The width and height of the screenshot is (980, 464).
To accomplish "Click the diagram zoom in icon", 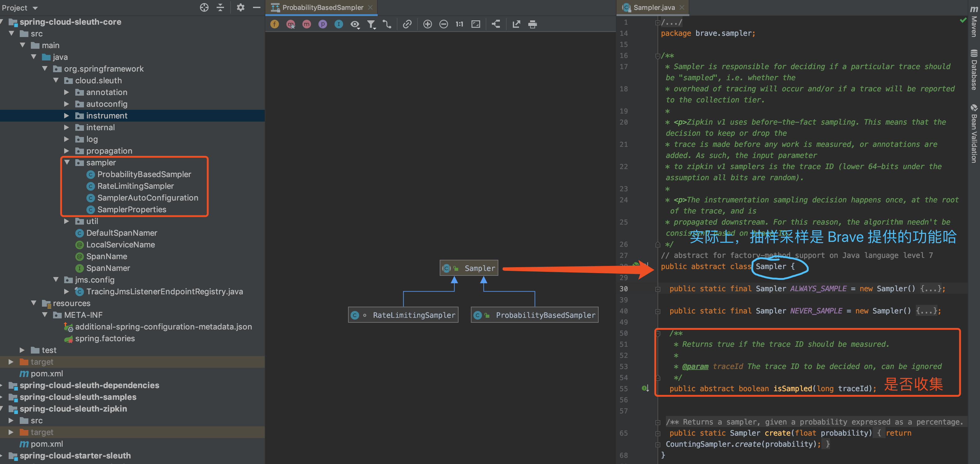I will (427, 24).
